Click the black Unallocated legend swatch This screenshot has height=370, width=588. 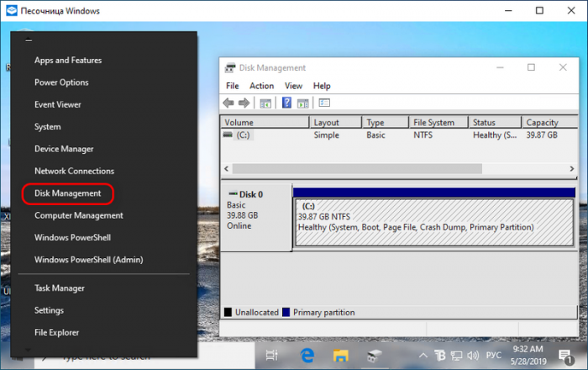tap(228, 312)
